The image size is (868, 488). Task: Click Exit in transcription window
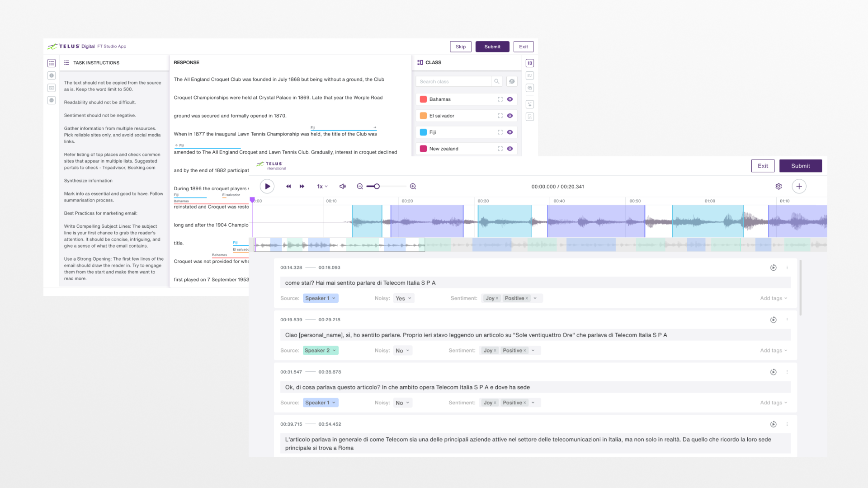click(763, 166)
